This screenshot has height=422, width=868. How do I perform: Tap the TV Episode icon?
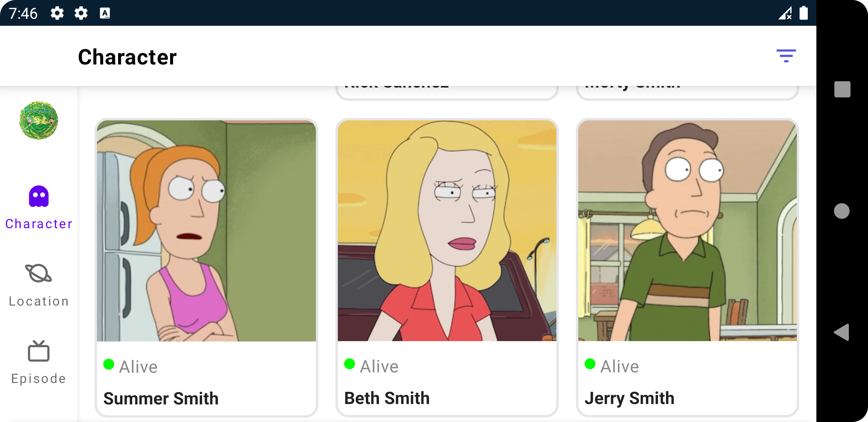tap(39, 351)
